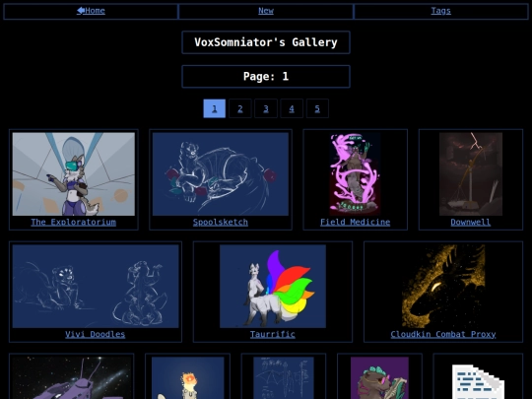Go to gallery page 4
The height and width of the screenshot is (399, 532).
click(x=292, y=108)
